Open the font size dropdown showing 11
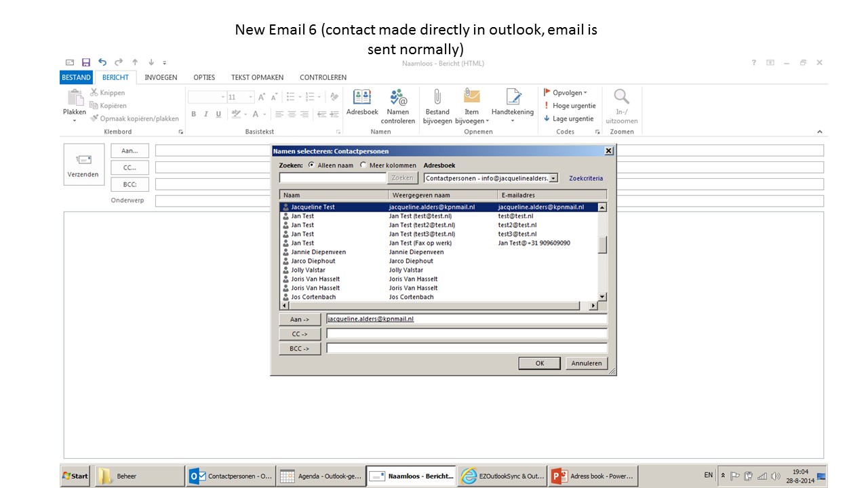 click(250, 97)
